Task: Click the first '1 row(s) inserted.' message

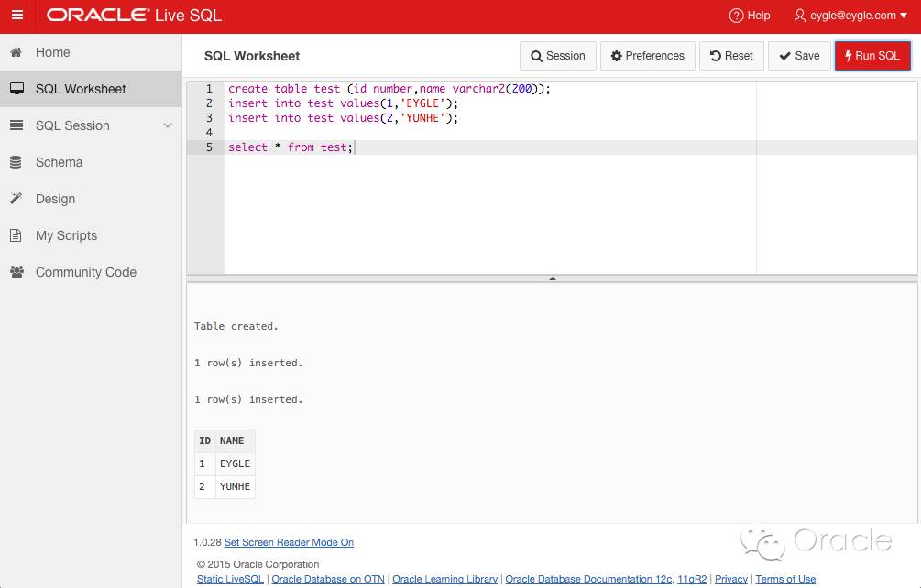Action: point(248,363)
